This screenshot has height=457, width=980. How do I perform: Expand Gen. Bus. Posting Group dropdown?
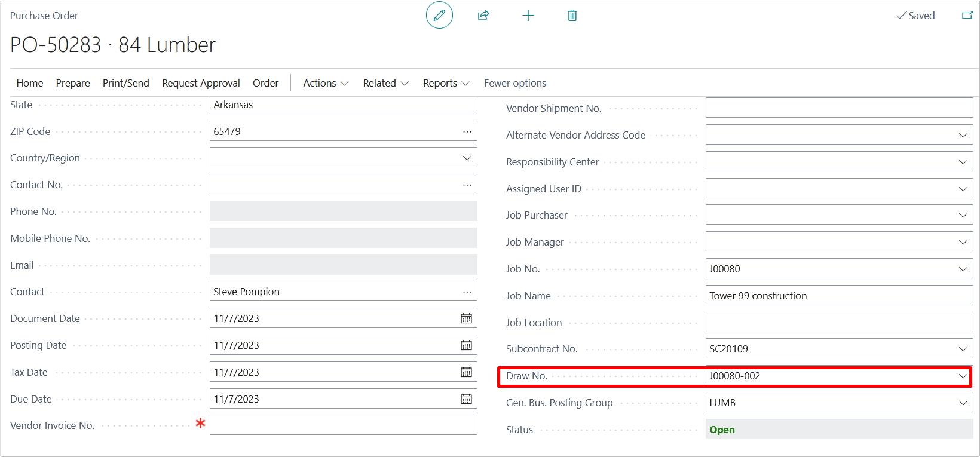pos(963,403)
